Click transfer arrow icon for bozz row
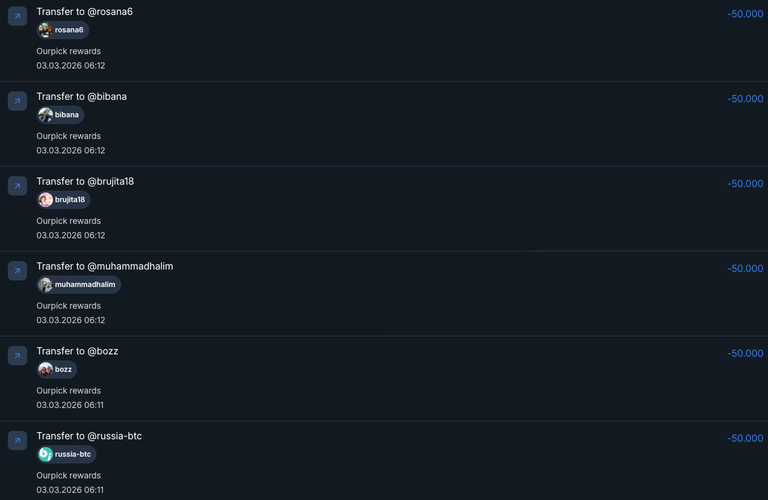 pyautogui.click(x=17, y=356)
